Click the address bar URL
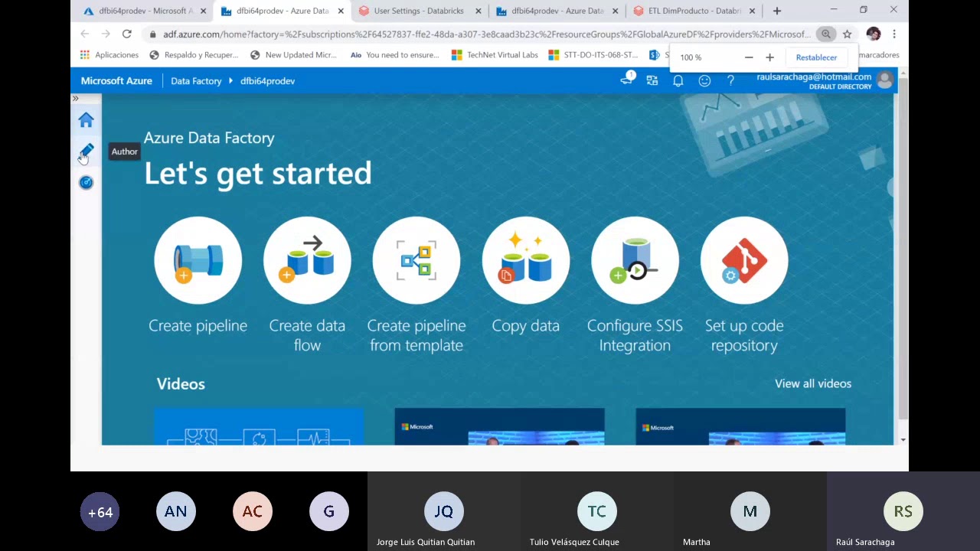980x551 pixels. point(486,34)
